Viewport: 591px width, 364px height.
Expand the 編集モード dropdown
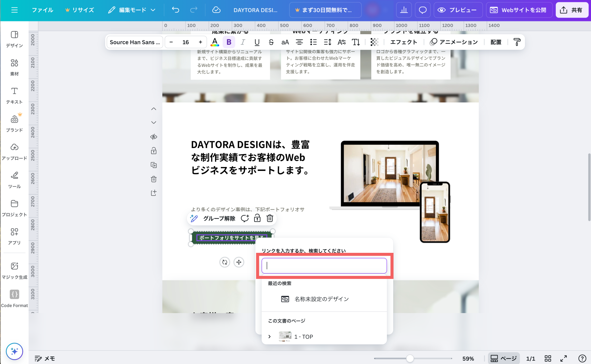coord(132,10)
